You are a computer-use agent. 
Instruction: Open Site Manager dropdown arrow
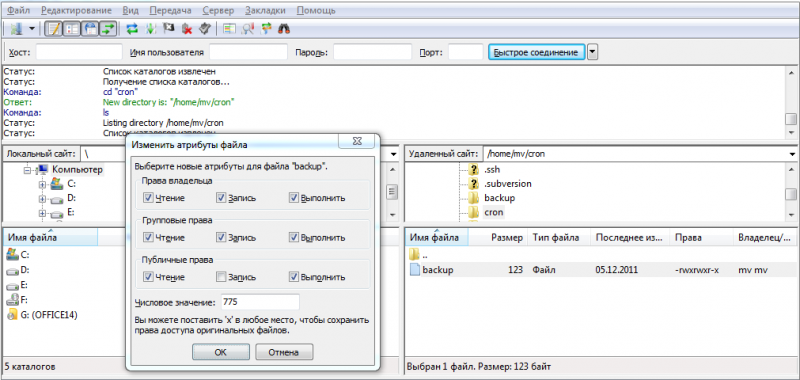coord(32,29)
